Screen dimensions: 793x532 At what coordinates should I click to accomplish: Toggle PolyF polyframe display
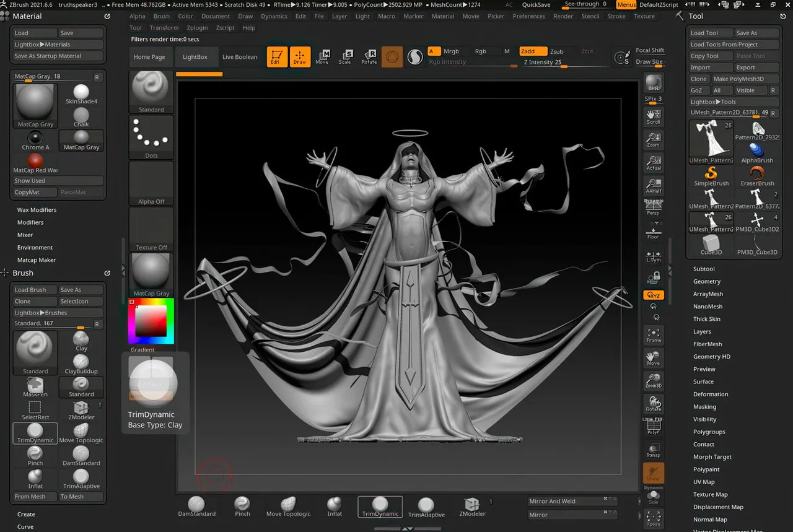pyautogui.click(x=654, y=427)
